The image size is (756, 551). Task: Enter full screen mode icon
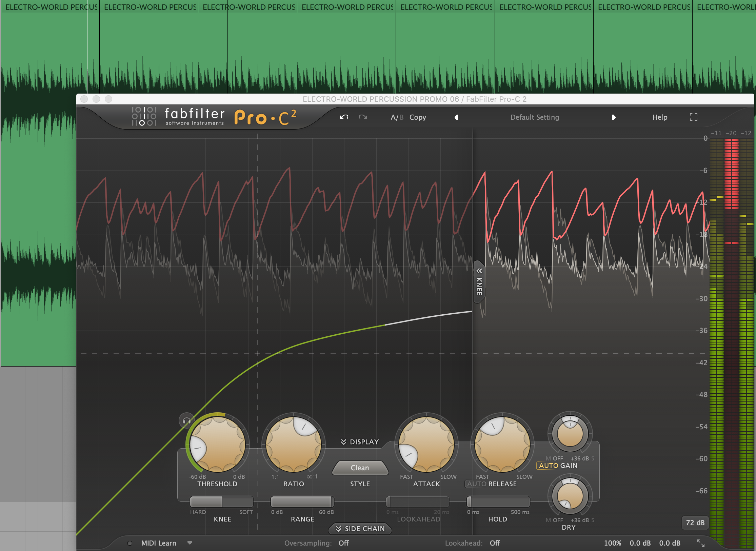[x=694, y=117]
